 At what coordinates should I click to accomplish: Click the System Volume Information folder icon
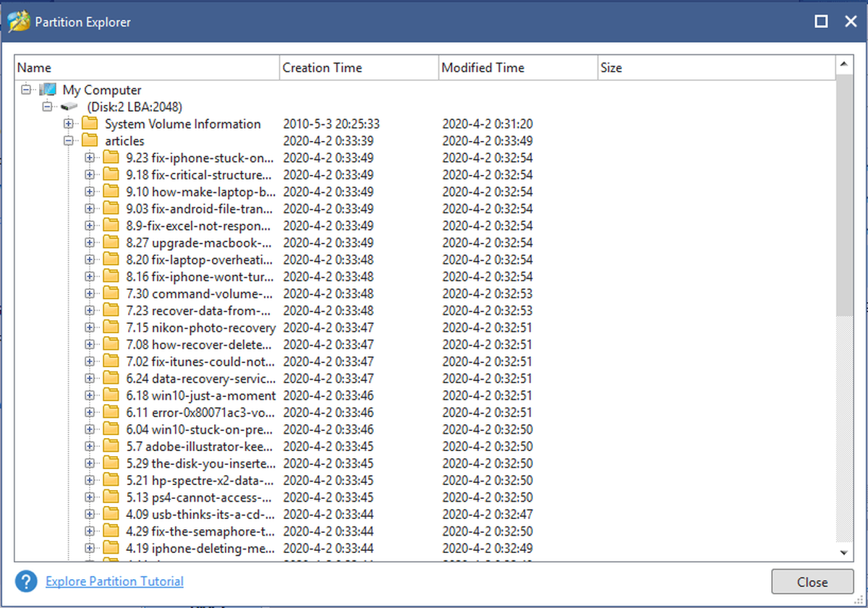pos(90,124)
